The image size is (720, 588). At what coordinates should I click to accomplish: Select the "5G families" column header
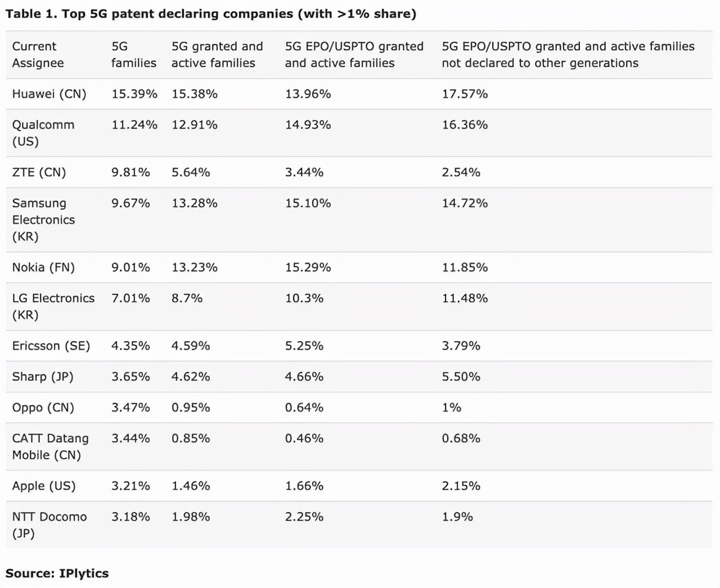click(133, 55)
